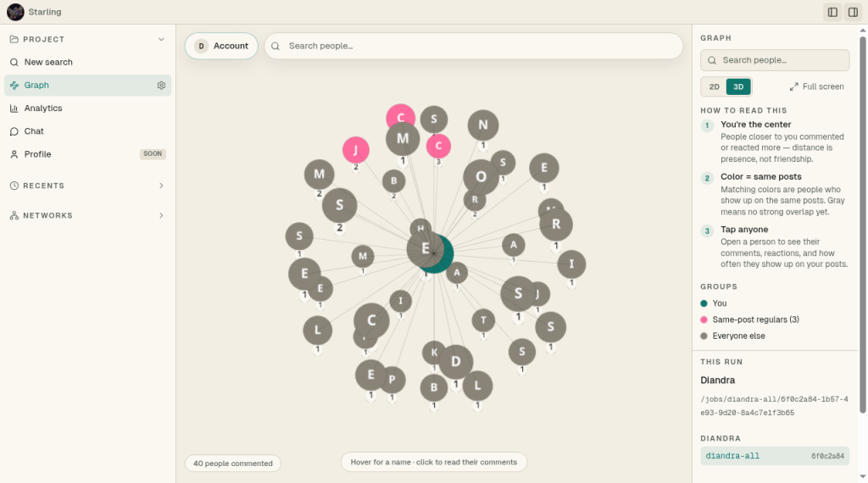Click the gray N node in graph
The image size is (868, 483).
[x=482, y=125]
